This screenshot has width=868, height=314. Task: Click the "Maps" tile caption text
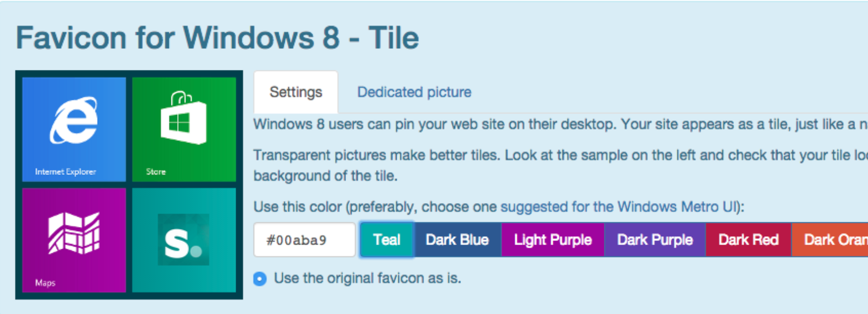pyautogui.click(x=45, y=282)
